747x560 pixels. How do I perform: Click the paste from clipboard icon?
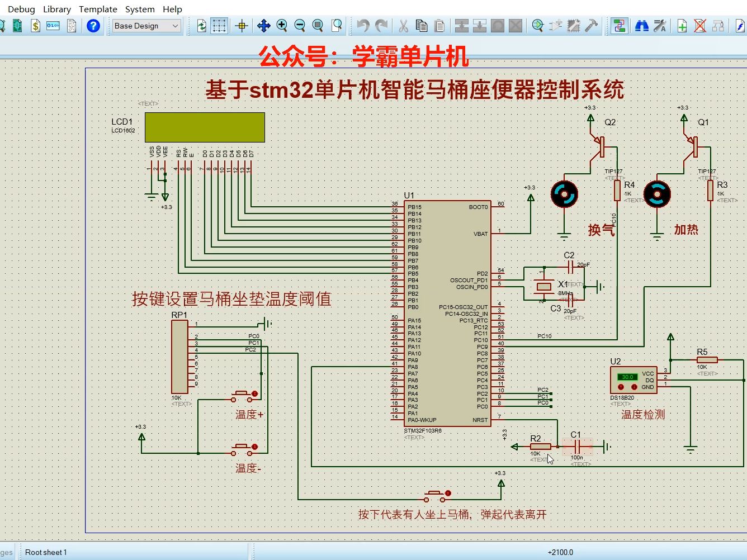pos(439,26)
